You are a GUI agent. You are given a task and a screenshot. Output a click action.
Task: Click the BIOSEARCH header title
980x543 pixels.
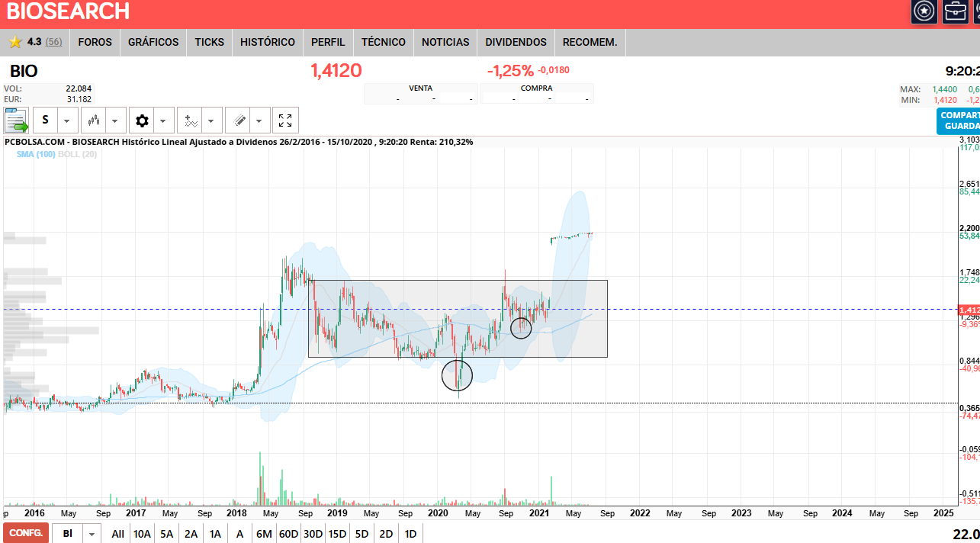[68, 11]
